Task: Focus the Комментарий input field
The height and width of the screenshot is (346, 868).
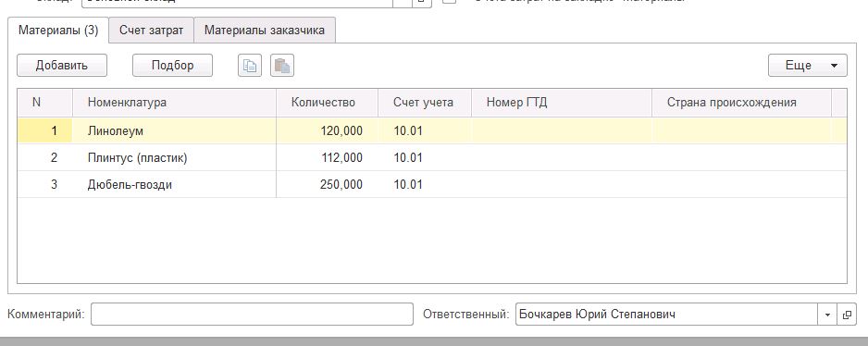Action: [252, 315]
